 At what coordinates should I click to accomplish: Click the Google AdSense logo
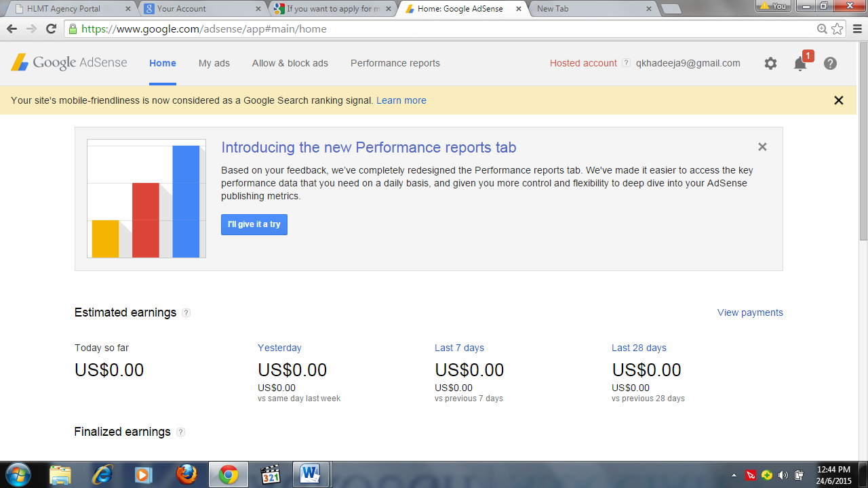(69, 62)
